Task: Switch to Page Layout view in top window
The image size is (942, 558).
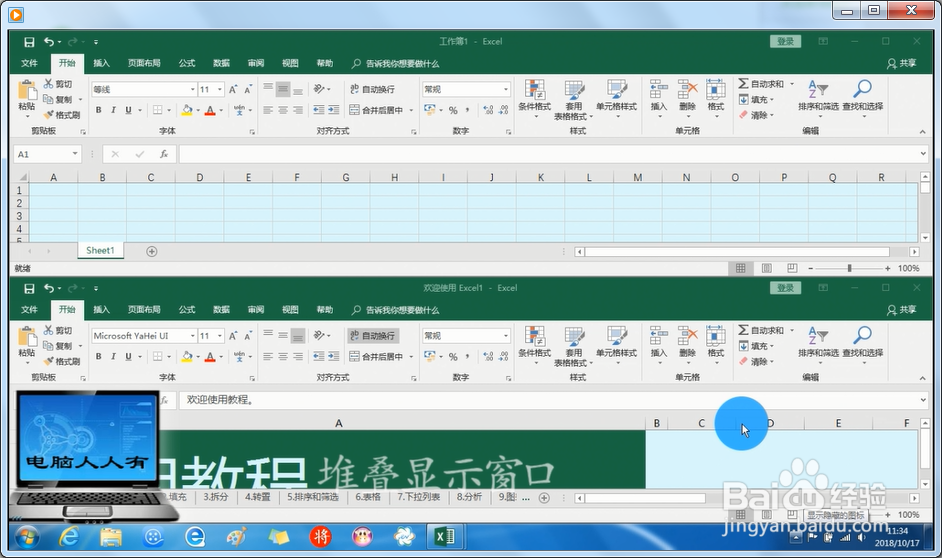Action: pyautogui.click(x=767, y=268)
